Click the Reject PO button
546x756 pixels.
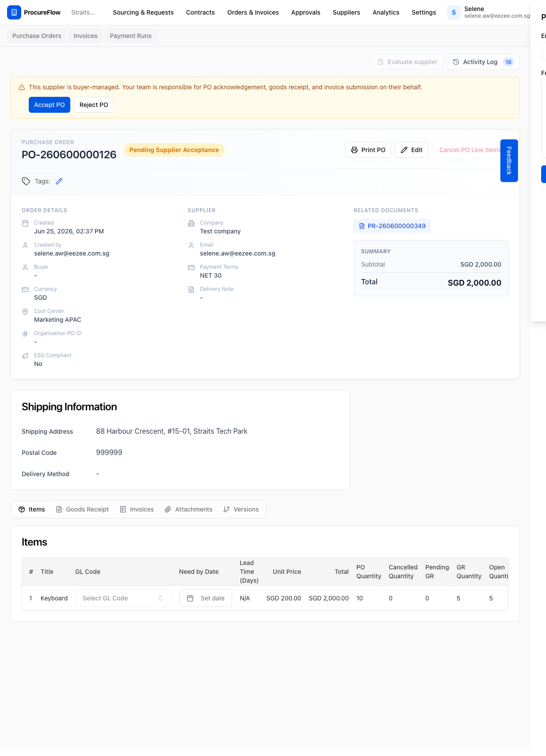(x=94, y=105)
